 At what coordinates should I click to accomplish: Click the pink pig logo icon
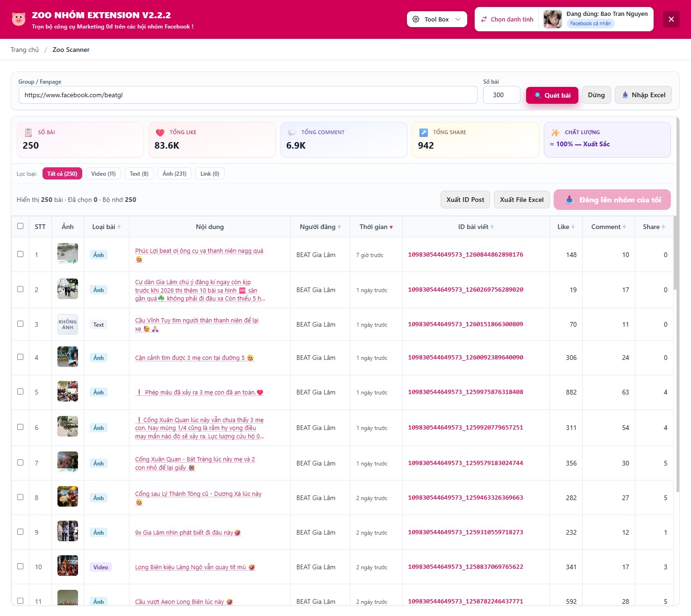tap(19, 19)
